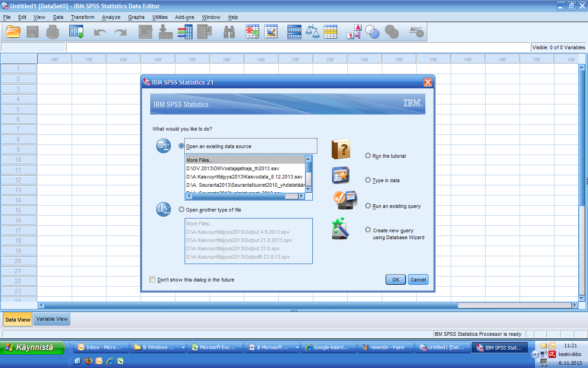Open the File menu

pyautogui.click(x=7, y=17)
